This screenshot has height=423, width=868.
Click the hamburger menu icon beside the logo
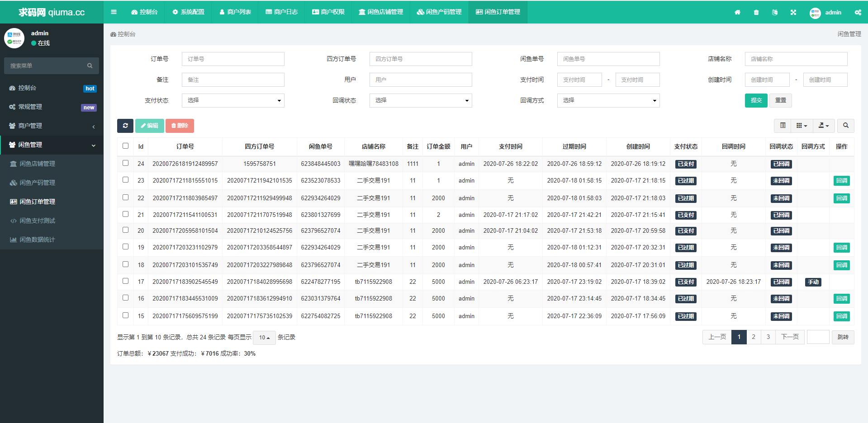(x=114, y=12)
